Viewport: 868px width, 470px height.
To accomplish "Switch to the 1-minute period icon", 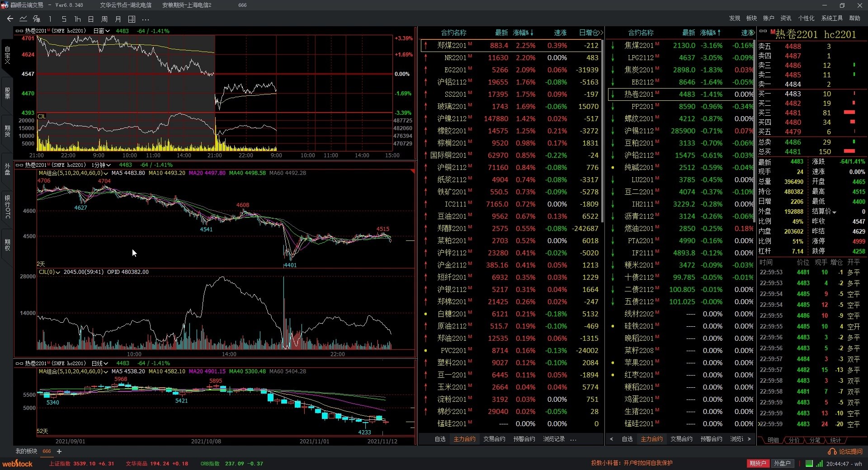I will click(50, 19).
